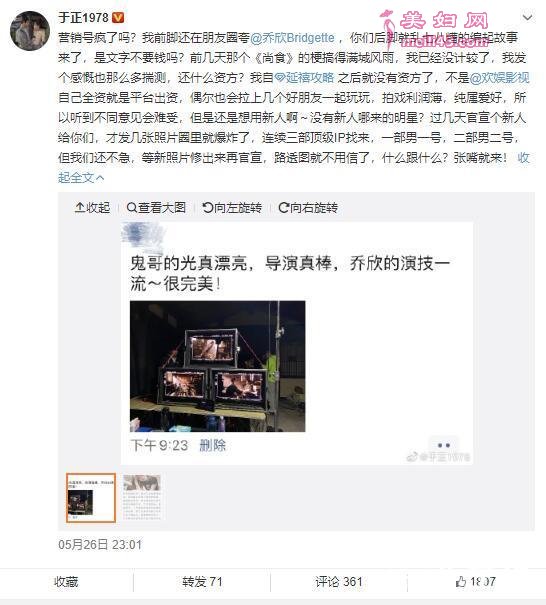
Task: Open the @乔欣Bridgette mention link
Action: (292, 38)
